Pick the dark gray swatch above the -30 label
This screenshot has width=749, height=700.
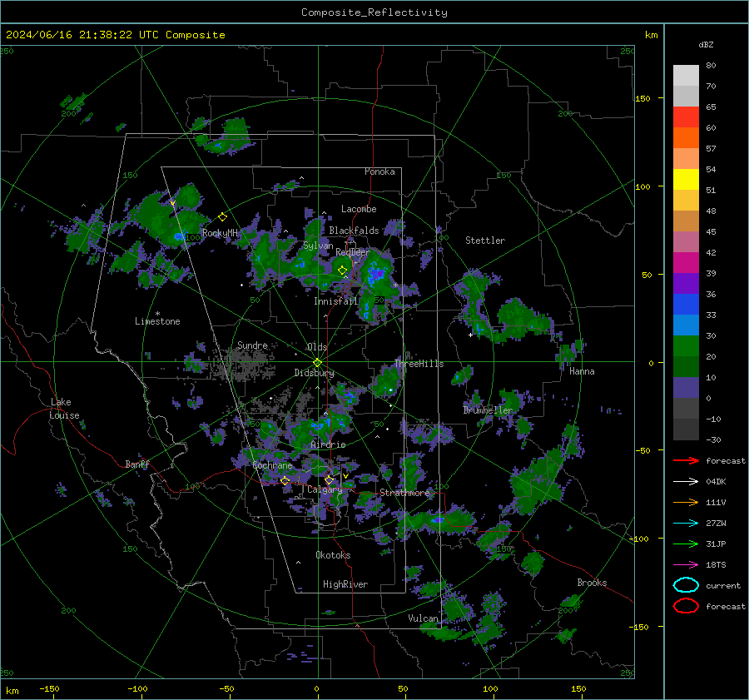[x=686, y=429]
